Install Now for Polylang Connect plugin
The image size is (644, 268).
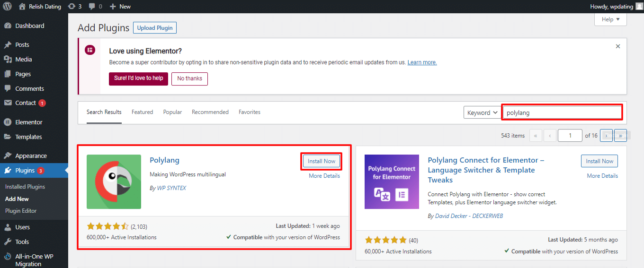point(599,161)
